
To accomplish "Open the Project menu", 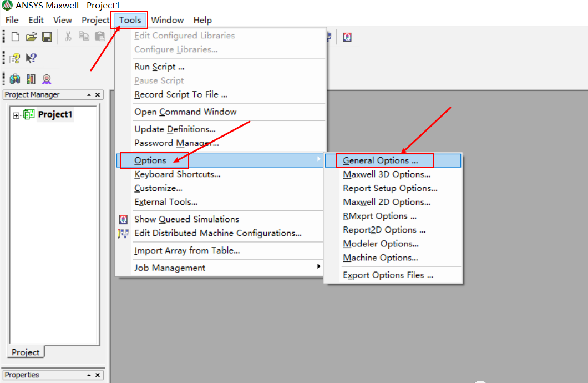I will pyautogui.click(x=95, y=20).
